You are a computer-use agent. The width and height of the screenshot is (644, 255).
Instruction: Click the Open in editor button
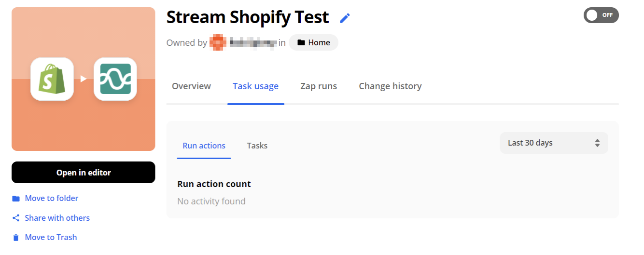pos(84,173)
